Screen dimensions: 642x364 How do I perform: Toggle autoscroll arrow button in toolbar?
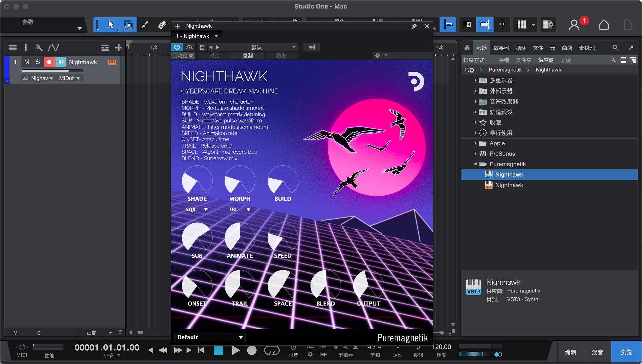[x=485, y=24]
